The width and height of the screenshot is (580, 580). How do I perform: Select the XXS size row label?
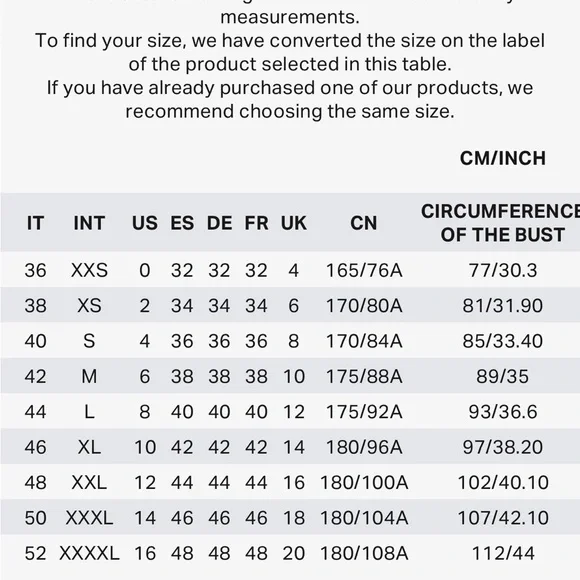89,270
